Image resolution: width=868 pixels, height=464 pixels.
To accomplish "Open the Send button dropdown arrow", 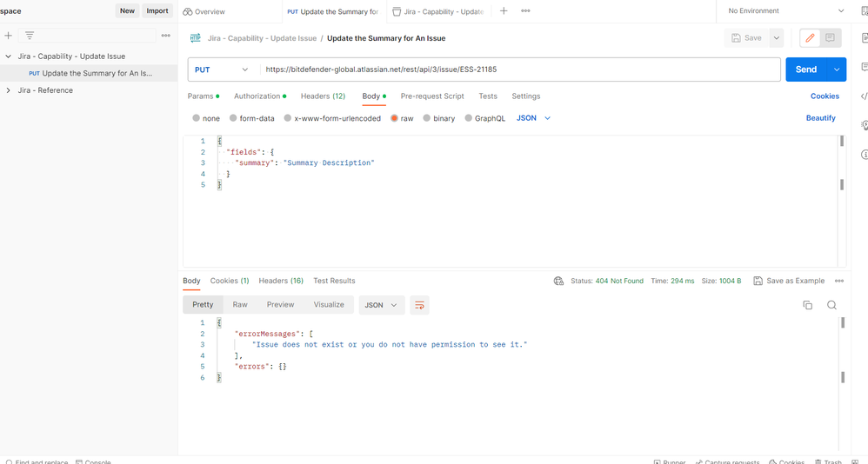I will coord(837,70).
